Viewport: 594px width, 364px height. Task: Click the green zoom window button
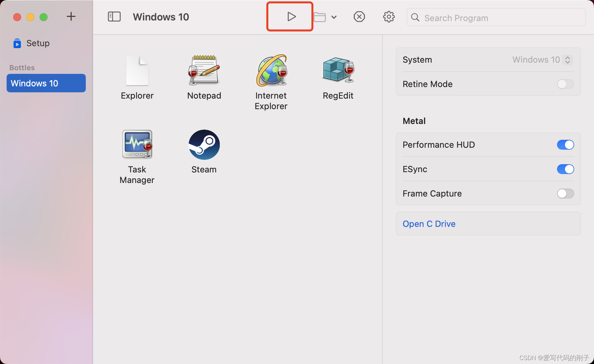point(44,17)
